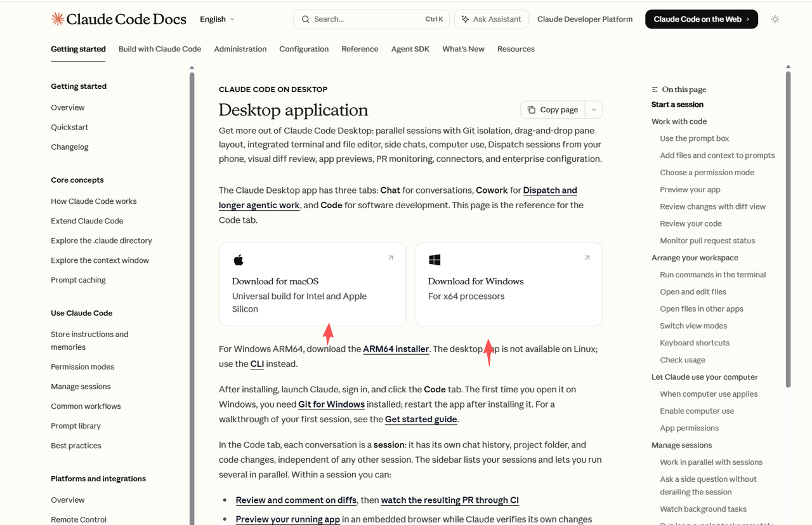Click the copy icon in the Copy page button

[x=532, y=110]
